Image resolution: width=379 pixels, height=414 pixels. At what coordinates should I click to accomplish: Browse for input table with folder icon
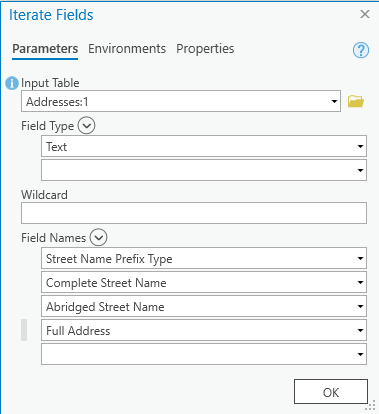click(356, 101)
